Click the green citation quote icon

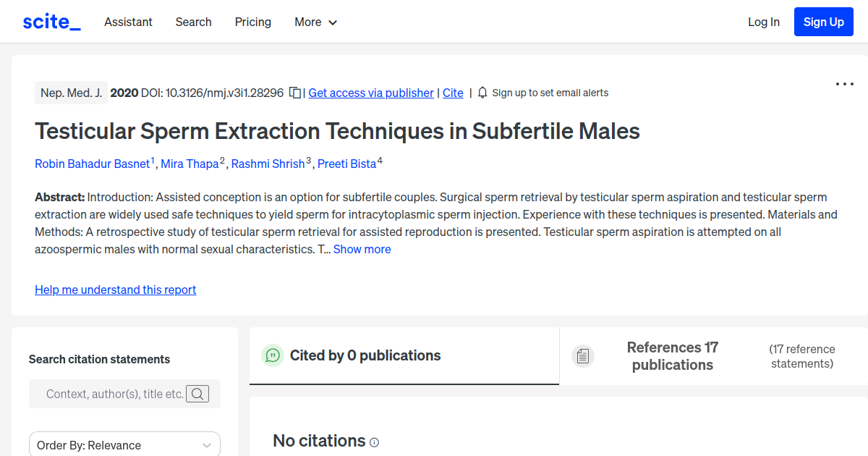point(272,355)
